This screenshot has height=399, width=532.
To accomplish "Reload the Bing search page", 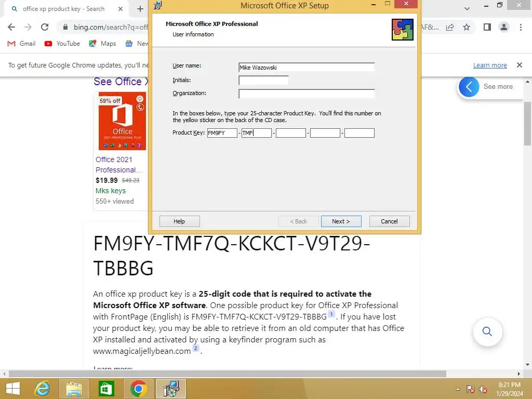I will (x=45, y=27).
